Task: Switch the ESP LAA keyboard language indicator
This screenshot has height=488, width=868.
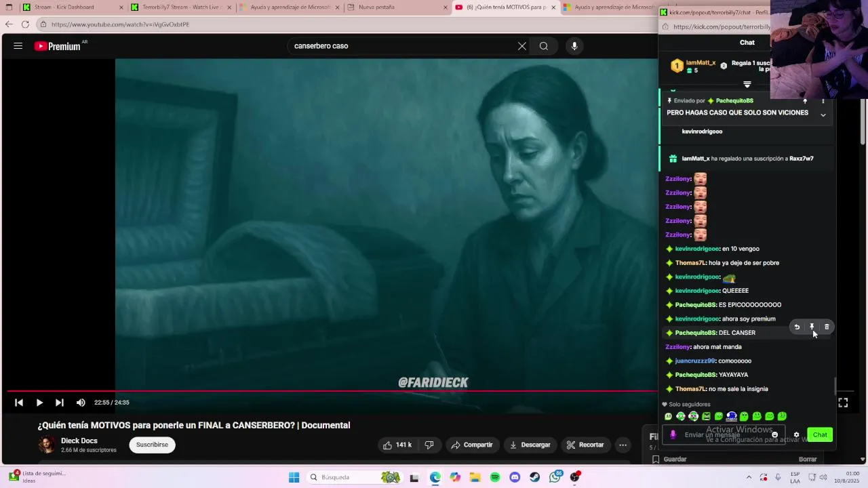Action: (x=795, y=477)
